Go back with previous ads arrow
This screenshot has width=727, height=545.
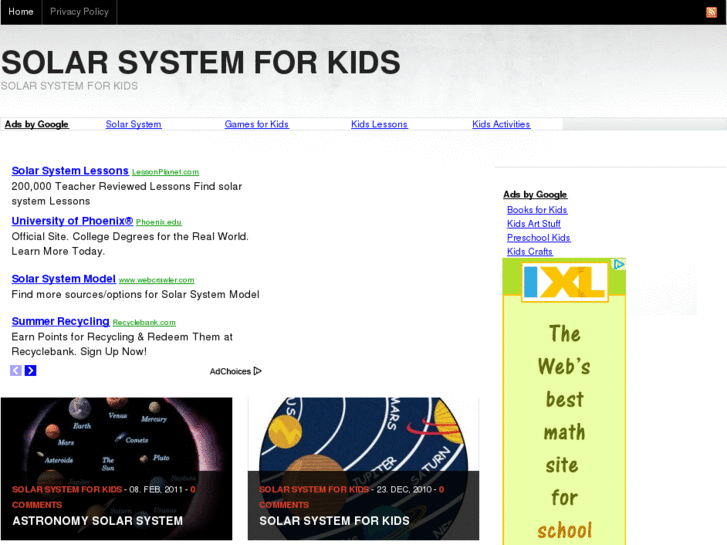pos(16,371)
